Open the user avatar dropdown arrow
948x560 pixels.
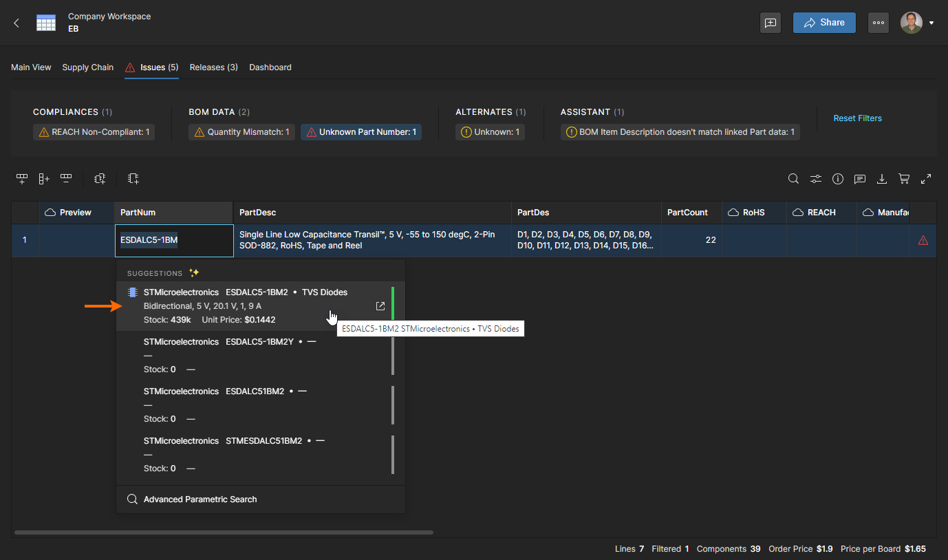(x=931, y=23)
